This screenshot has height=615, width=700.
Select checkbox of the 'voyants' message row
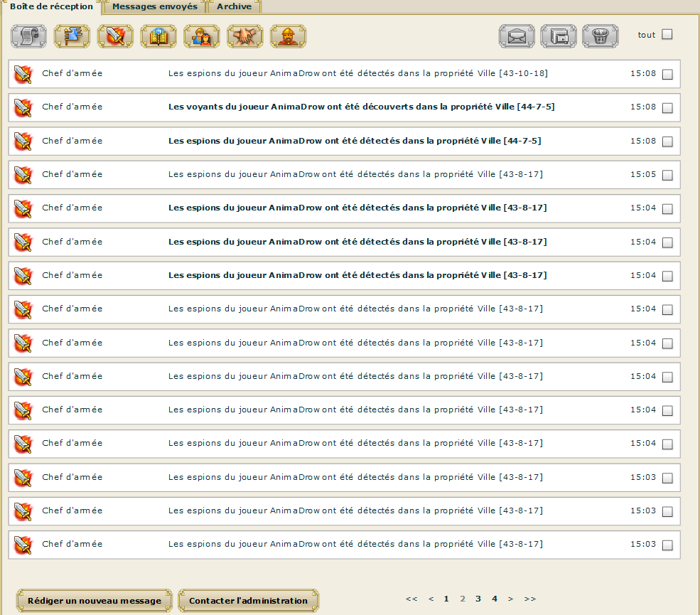coord(667,108)
